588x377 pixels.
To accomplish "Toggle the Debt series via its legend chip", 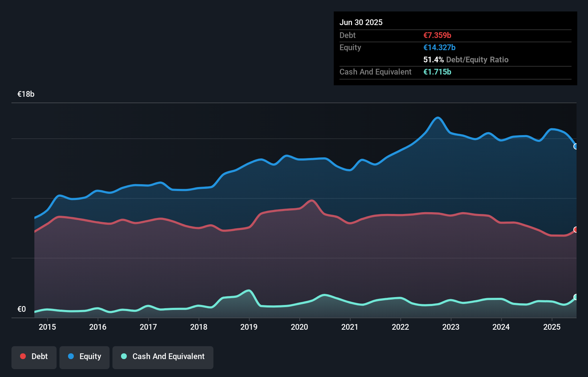I will point(34,356).
